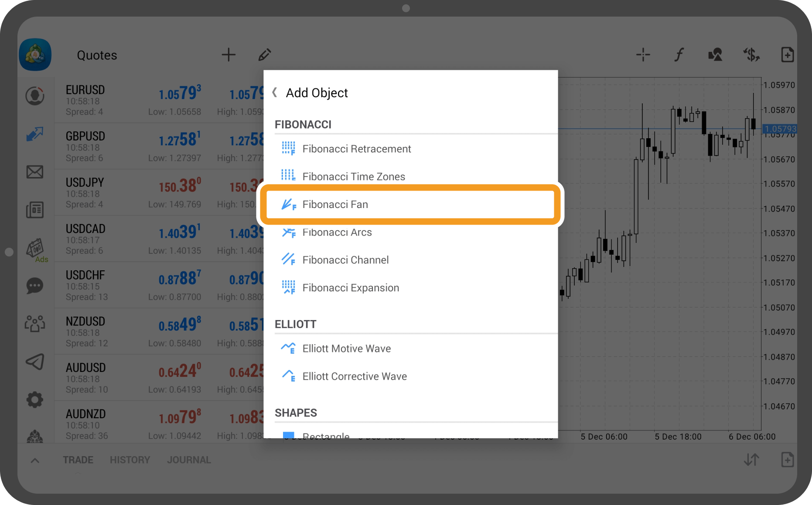Choose Fibonacci Retracement from list
Image resolution: width=812 pixels, height=505 pixels.
tap(356, 149)
